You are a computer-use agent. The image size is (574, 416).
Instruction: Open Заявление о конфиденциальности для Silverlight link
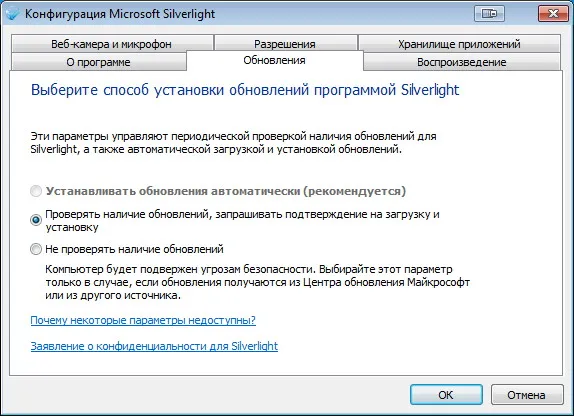(154, 346)
